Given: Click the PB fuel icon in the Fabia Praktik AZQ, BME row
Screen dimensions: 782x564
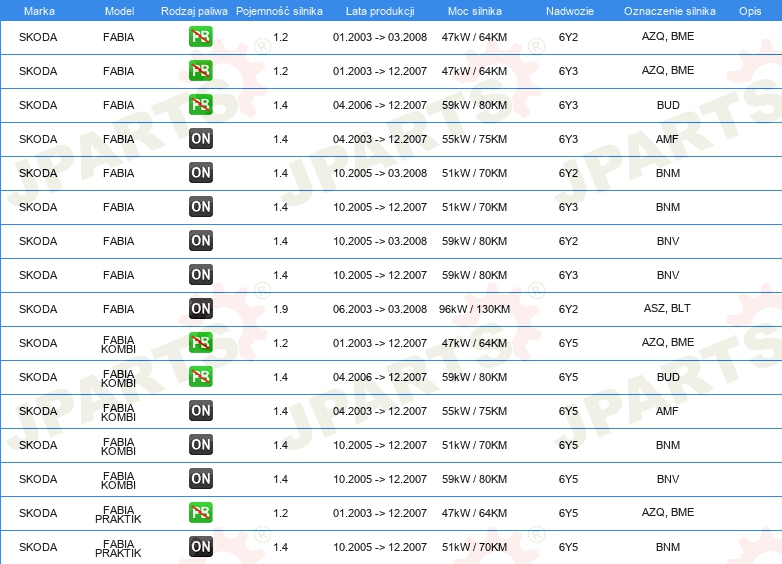Looking at the screenshot, I should (x=200, y=513).
